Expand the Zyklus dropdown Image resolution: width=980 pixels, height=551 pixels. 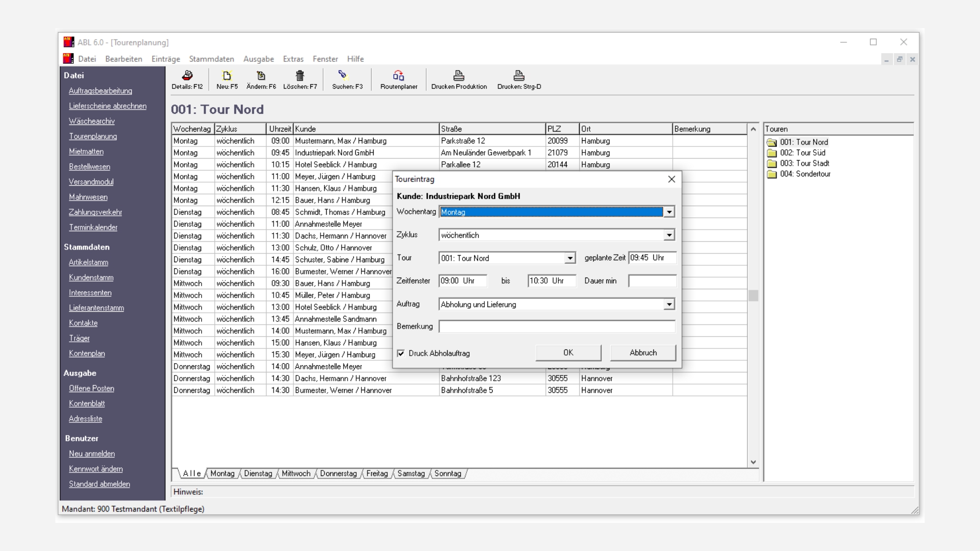pyautogui.click(x=669, y=235)
